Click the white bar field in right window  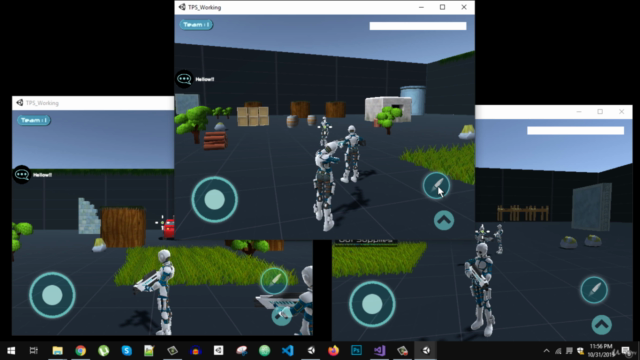[x=576, y=131]
